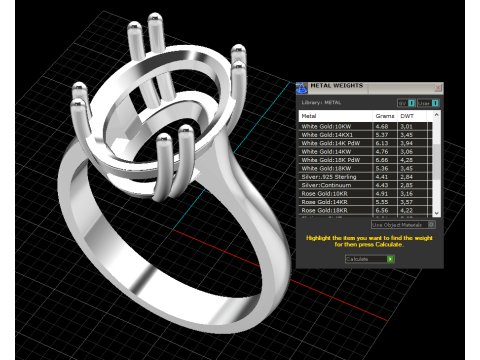Viewport: 480px width, 360px height.
Task: Click the green arrow on Calculate
Action: click(390, 259)
